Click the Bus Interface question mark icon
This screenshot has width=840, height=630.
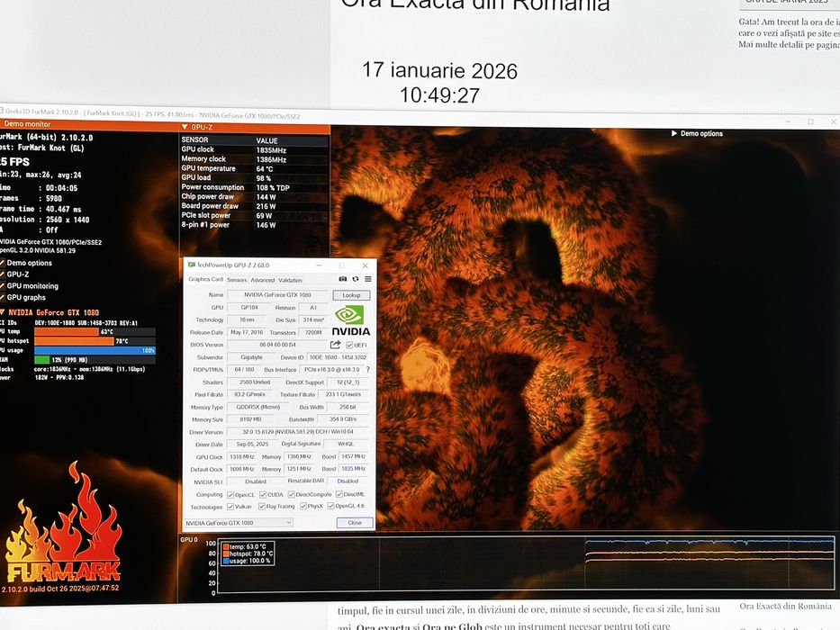point(368,370)
